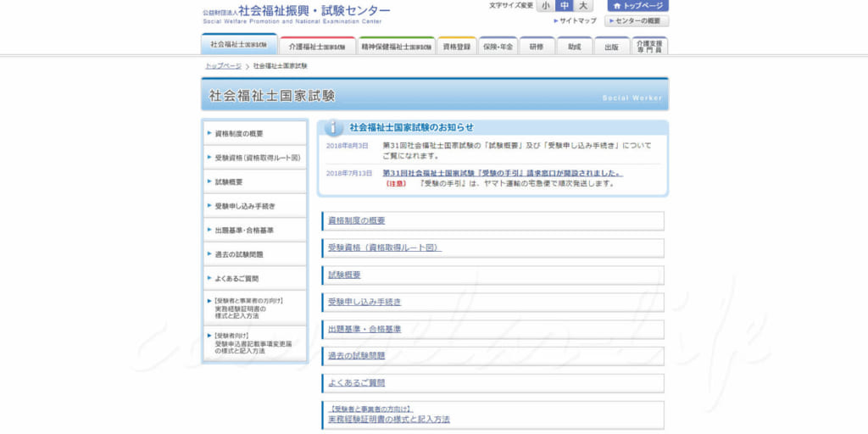Click the 社会福祉士国家試験のお知らせ heading text
Screen dimensions: 868x434
click(x=412, y=127)
